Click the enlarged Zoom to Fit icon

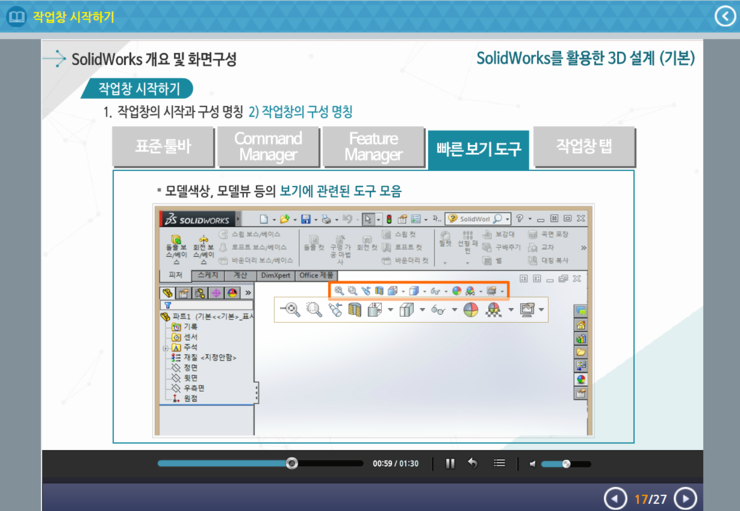pyautogui.click(x=291, y=310)
